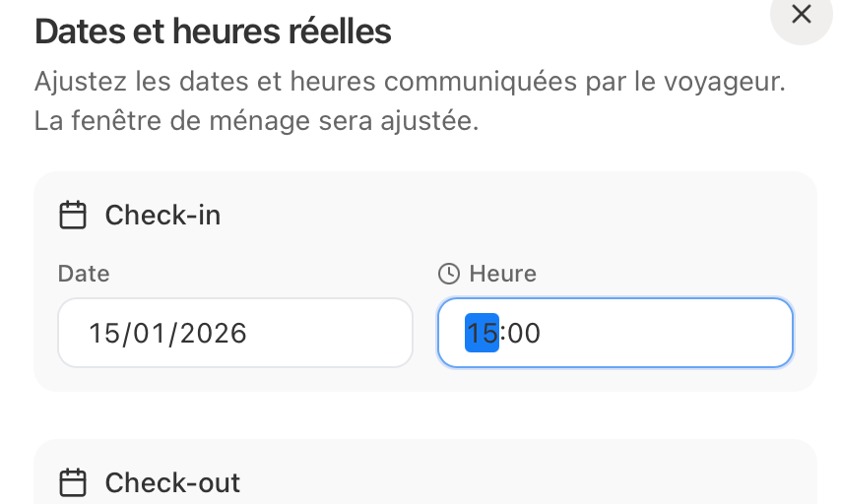Click empty space inside the Check-in card
Image resolution: width=841 pixels, height=504 pixels.
click(x=512, y=215)
